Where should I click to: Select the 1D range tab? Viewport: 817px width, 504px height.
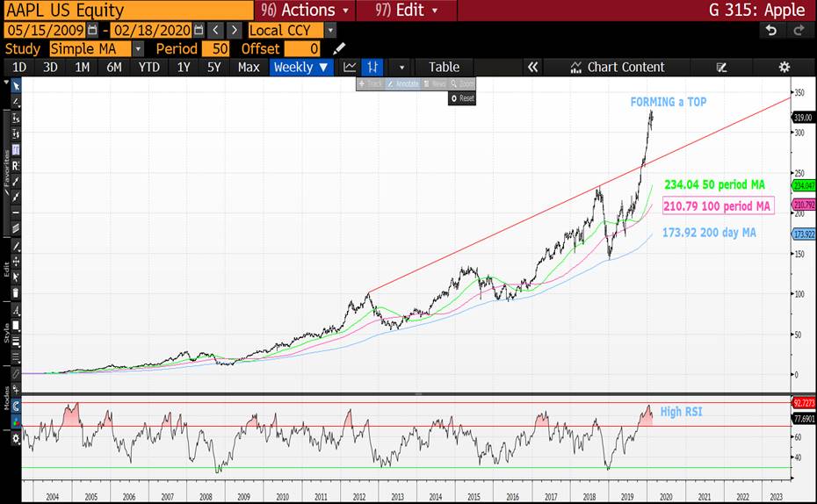coord(19,67)
